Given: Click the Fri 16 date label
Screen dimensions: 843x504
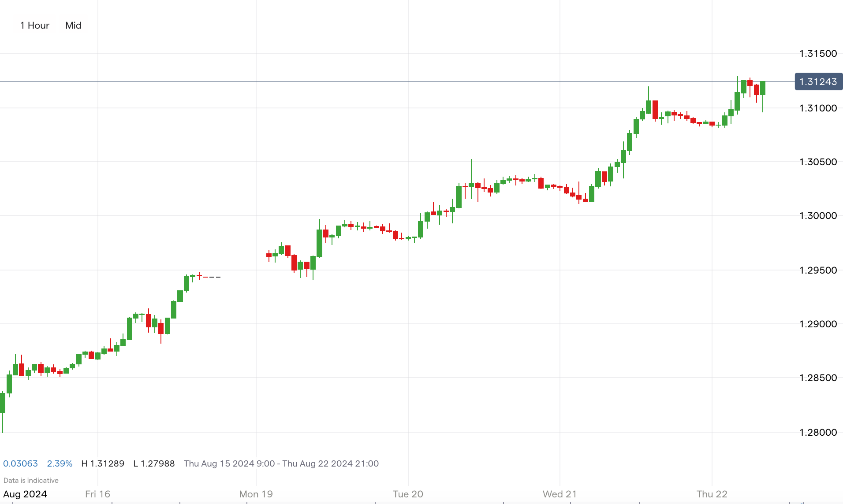Looking at the screenshot, I should tap(97, 494).
